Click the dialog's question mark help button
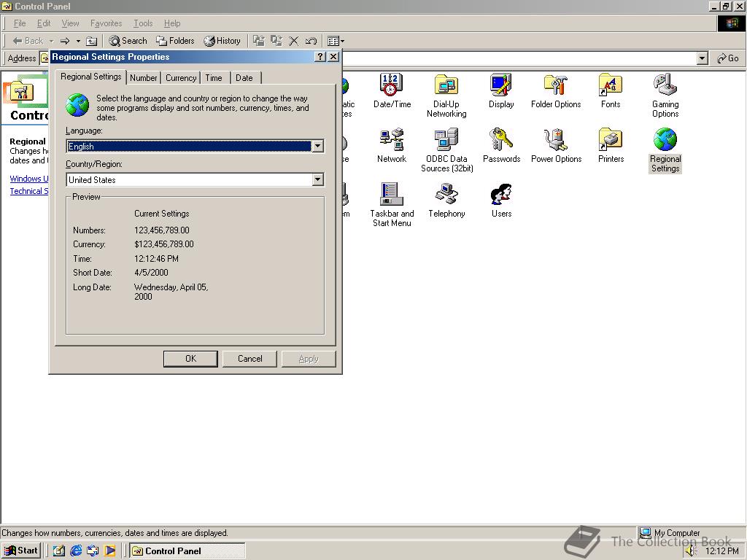 [x=321, y=57]
